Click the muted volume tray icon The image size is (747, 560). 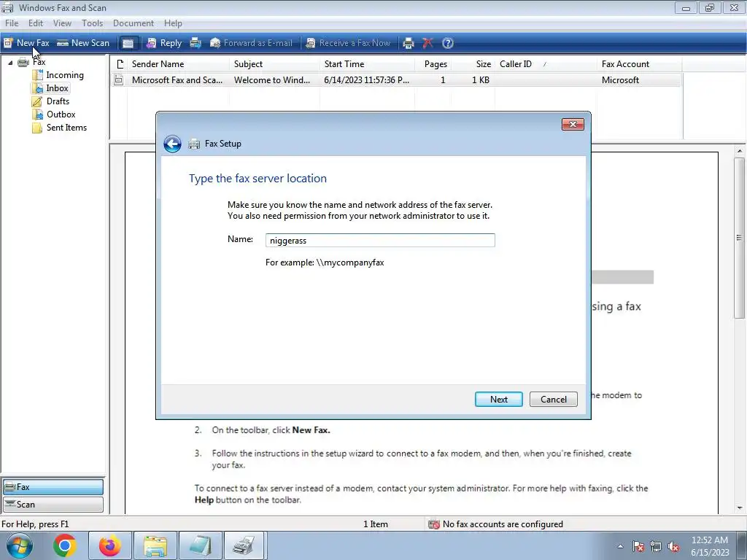click(673, 547)
